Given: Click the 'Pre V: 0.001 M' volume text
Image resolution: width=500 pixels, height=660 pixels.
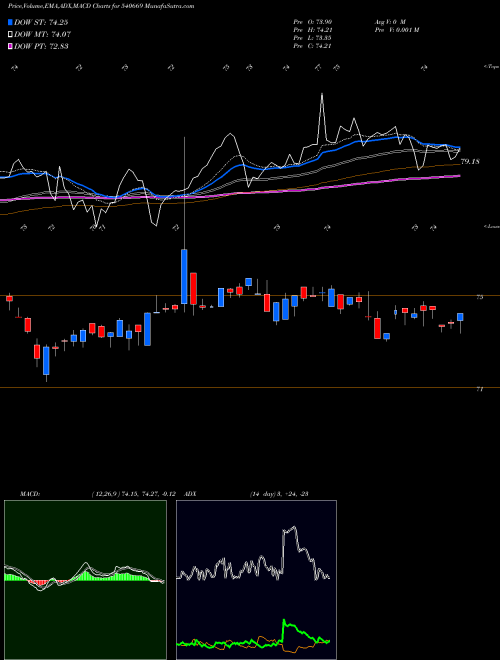Looking at the screenshot, I should tap(396, 30).
